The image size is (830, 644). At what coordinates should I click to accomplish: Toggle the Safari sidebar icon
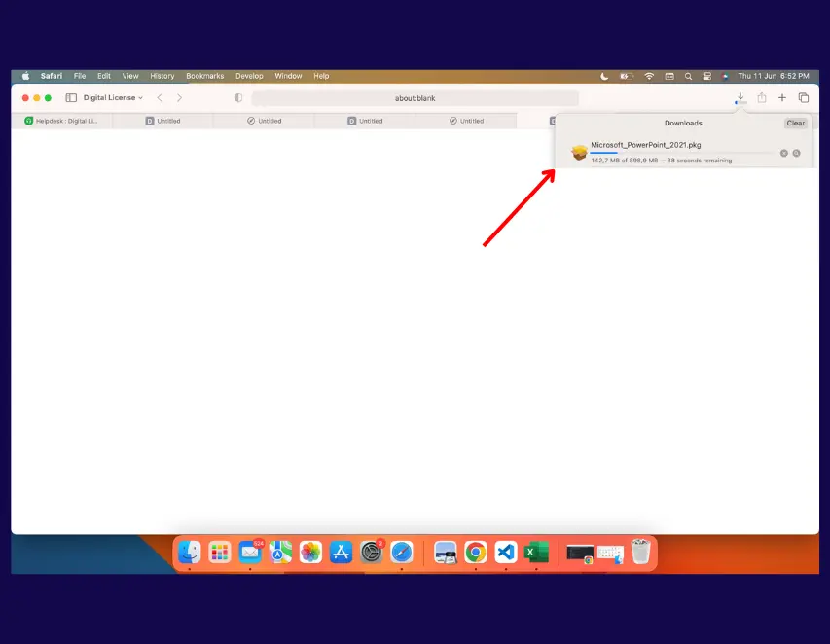tap(71, 98)
